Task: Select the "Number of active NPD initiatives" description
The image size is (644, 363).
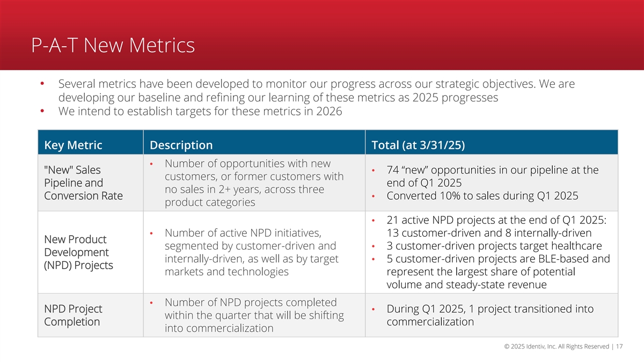Action: (252, 252)
